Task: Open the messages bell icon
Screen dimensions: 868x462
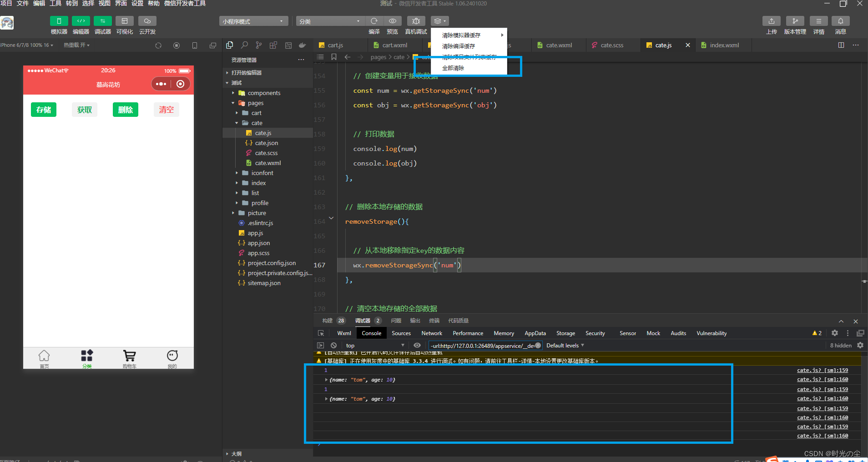Action: [840, 21]
